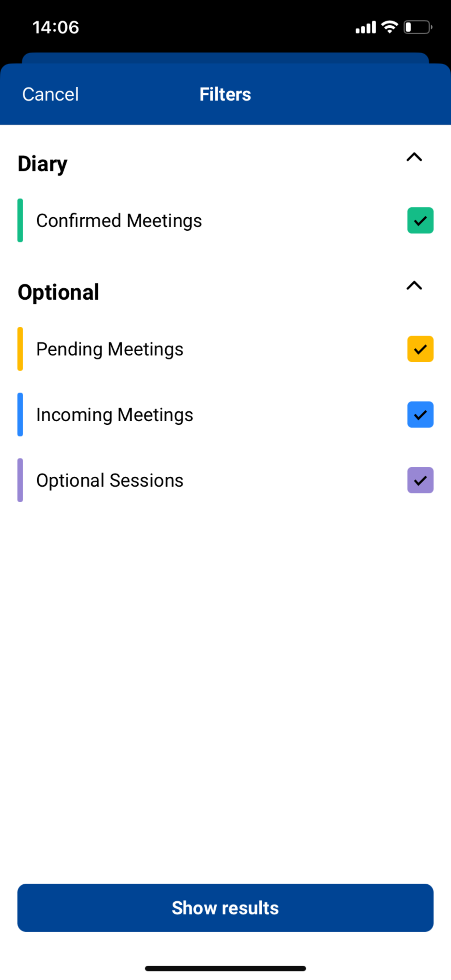451x980 pixels.
Task: Tap Cancel to dismiss filters
Action: pos(51,94)
